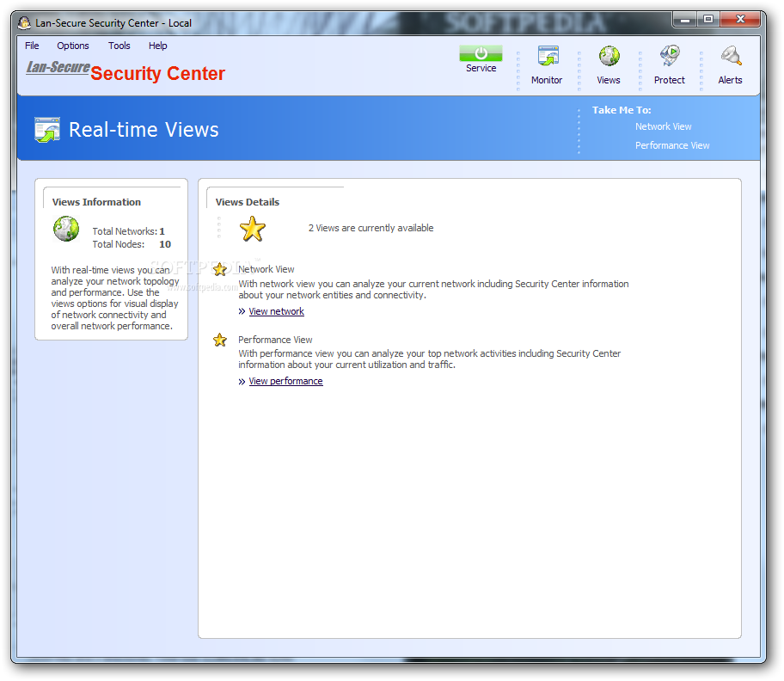Click "2 Views are currently available" text

371,228
